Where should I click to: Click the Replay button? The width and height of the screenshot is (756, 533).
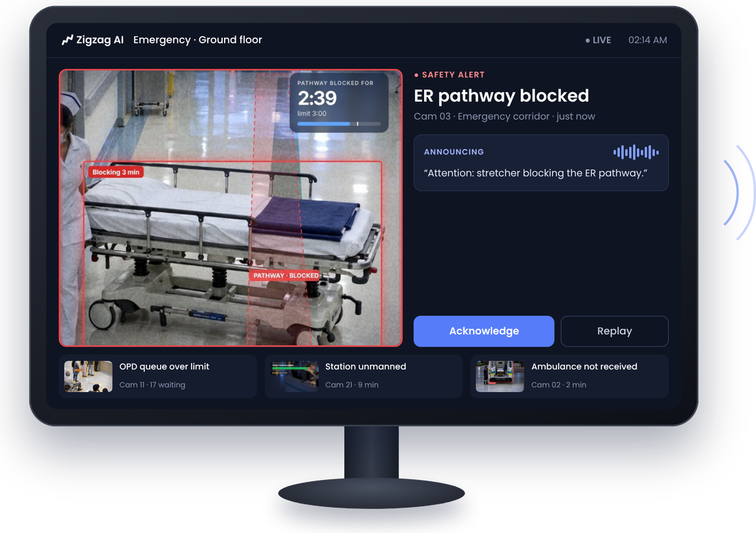614,331
